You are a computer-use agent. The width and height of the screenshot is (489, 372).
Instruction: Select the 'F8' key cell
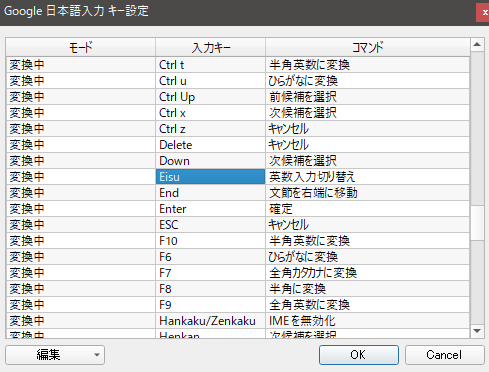coord(211,289)
